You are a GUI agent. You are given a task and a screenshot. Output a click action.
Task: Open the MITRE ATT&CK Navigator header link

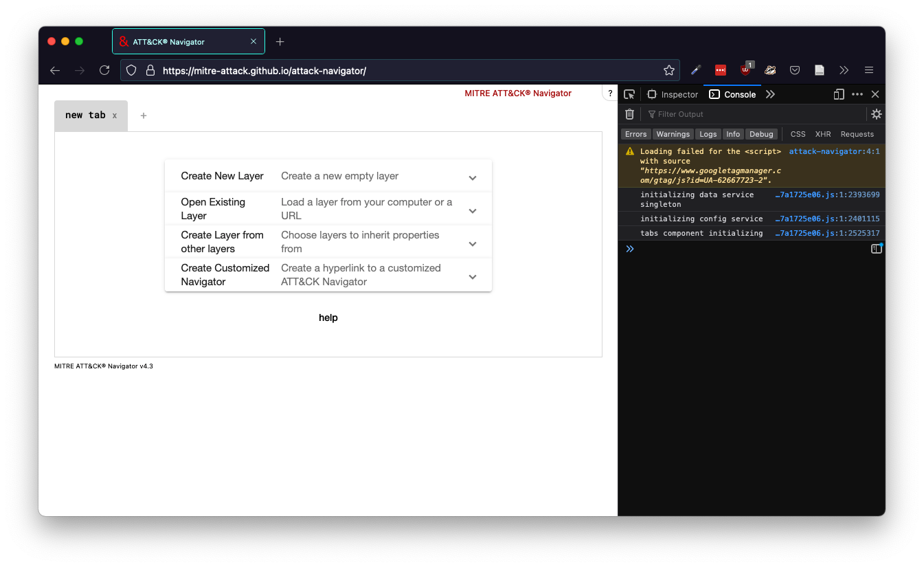point(518,93)
